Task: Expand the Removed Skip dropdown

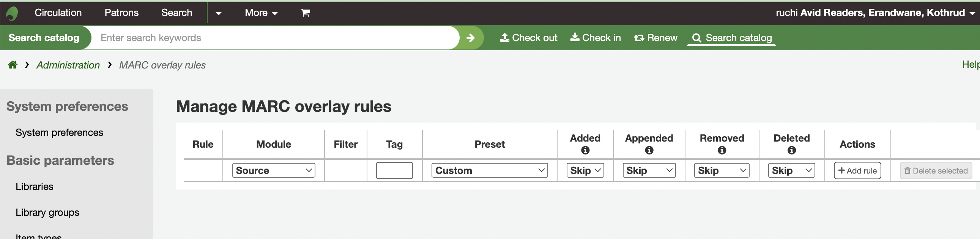Action: (721, 170)
